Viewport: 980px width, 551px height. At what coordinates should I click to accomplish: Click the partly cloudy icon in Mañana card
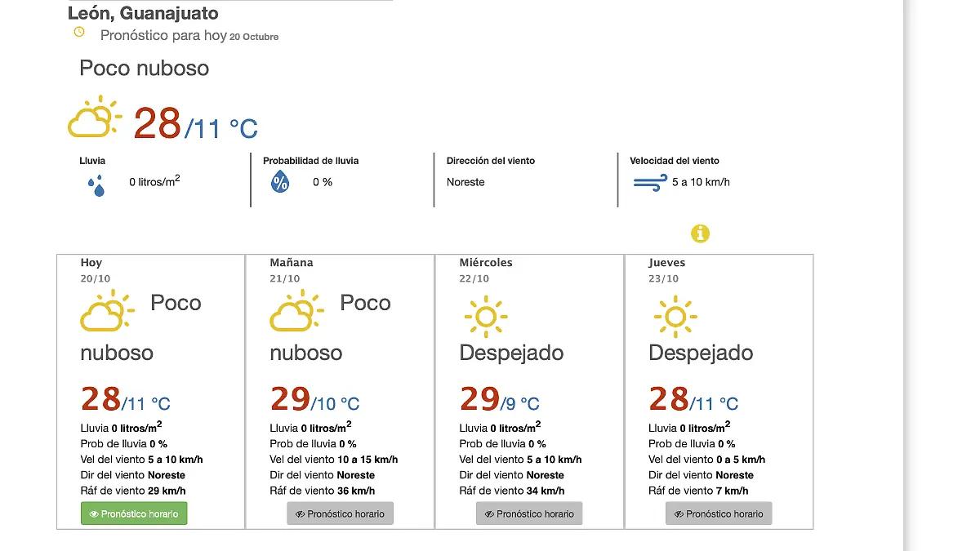(x=296, y=311)
